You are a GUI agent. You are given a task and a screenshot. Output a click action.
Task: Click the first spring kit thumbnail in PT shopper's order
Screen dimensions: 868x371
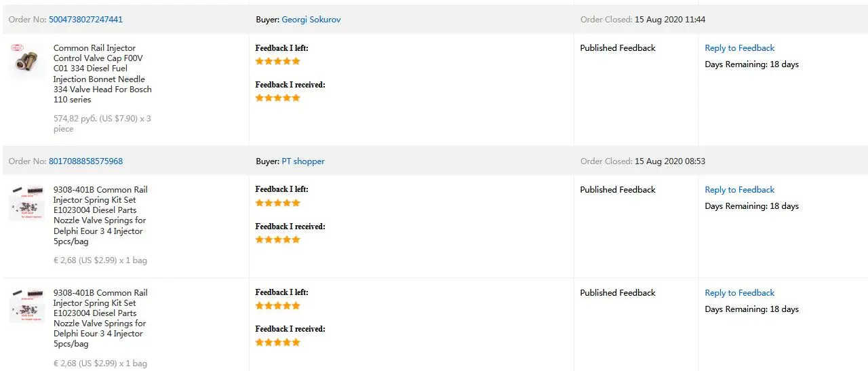point(26,202)
